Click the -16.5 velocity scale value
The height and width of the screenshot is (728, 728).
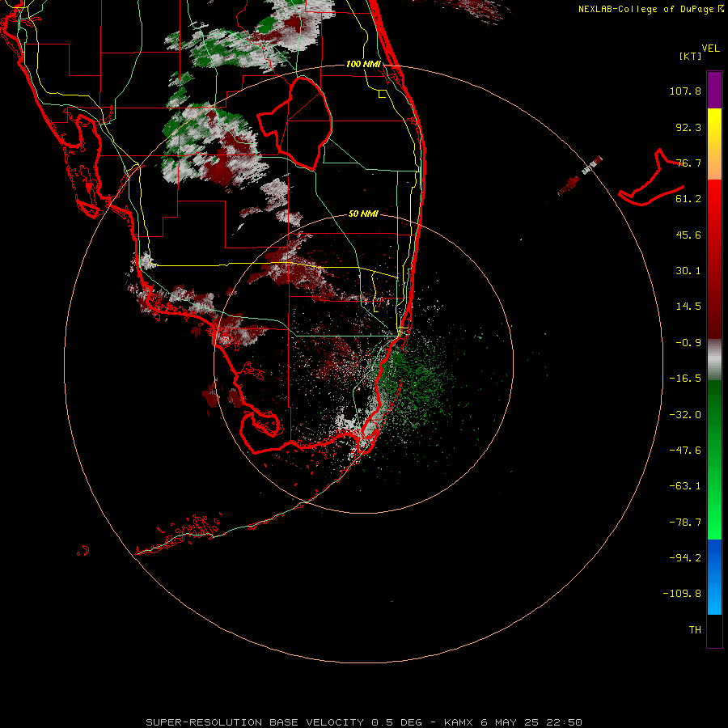pos(685,379)
